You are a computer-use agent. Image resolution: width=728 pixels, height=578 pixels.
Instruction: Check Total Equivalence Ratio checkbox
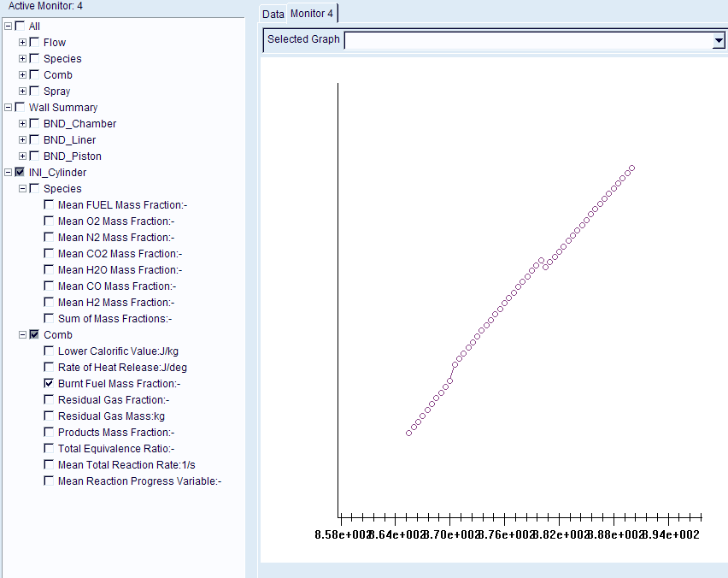point(49,448)
